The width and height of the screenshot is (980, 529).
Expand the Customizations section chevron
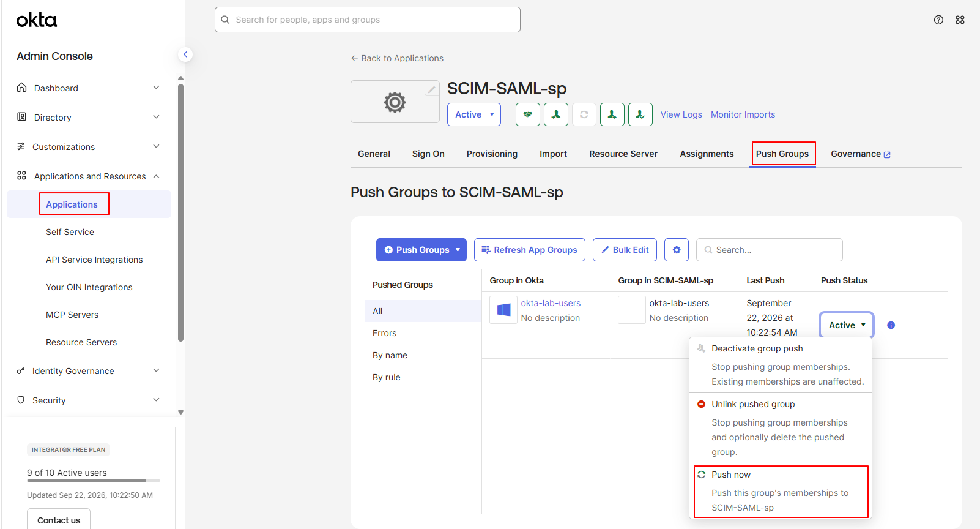pos(156,146)
